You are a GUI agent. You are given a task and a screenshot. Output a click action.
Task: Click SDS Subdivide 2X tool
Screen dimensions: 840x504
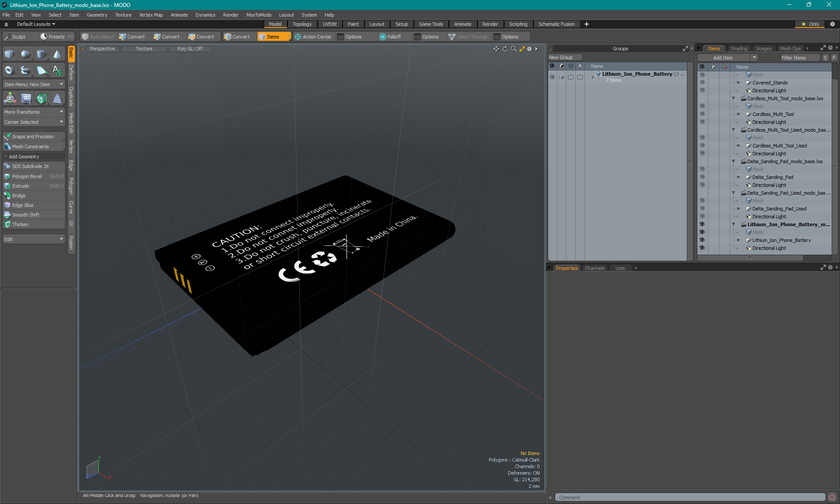tap(34, 166)
